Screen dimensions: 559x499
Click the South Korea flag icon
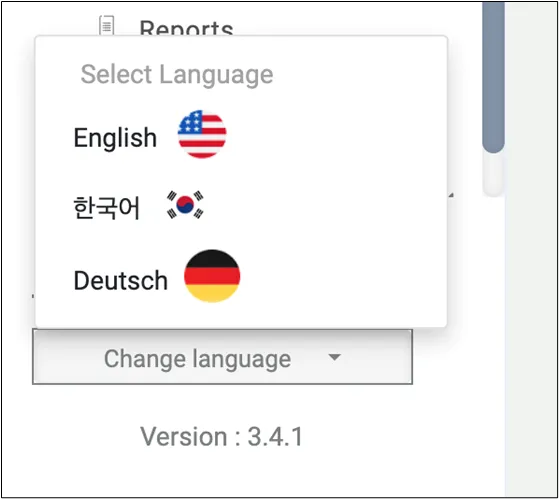(x=185, y=205)
